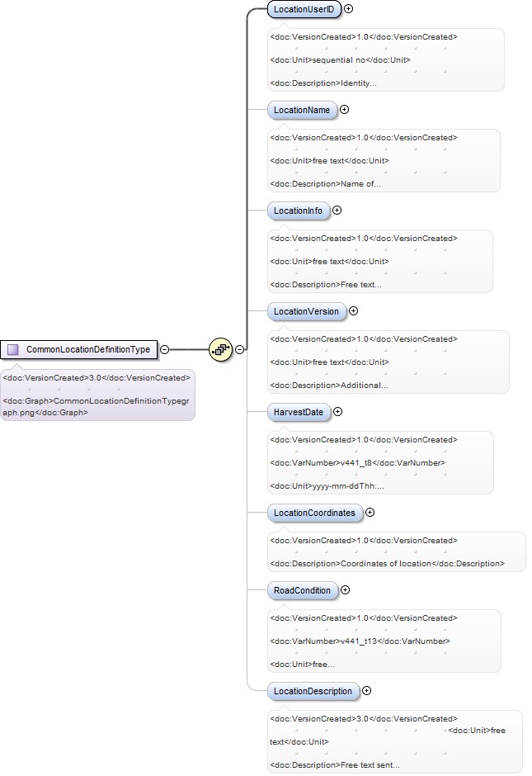Collapse the sequence compositor children

pos(240,349)
